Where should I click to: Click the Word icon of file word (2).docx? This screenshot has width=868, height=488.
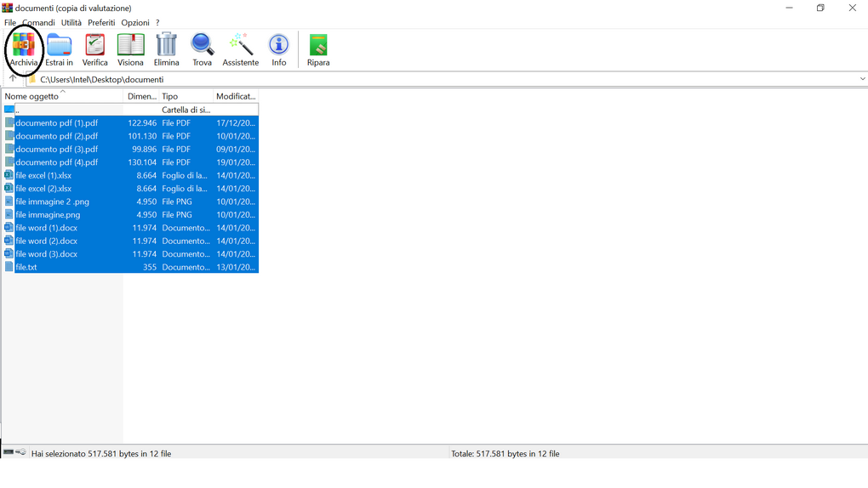click(9, 241)
